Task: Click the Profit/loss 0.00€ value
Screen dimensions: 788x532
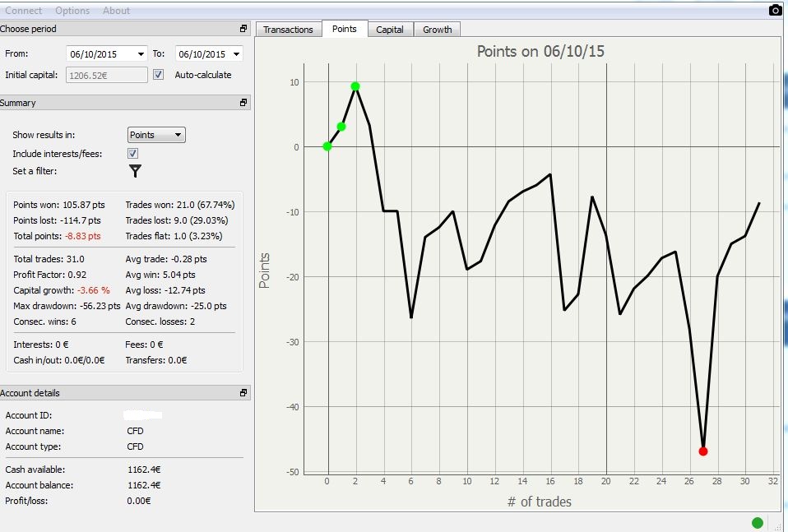Action: point(139,501)
